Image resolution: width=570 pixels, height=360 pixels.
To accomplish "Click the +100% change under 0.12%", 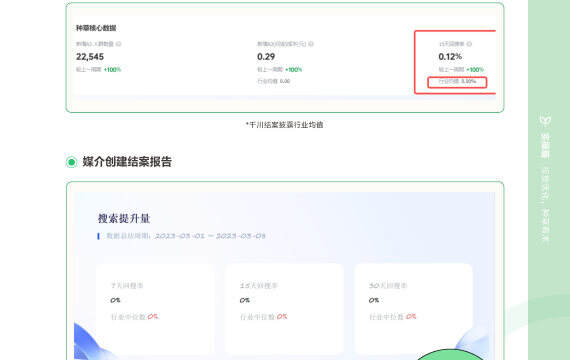I will pyautogui.click(x=475, y=69).
